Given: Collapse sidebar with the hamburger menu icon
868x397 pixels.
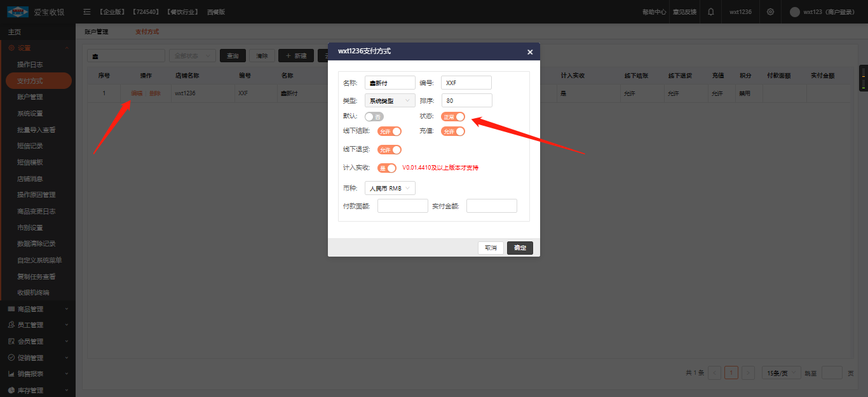Looking at the screenshot, I should pyautogui.click(x=87, y=12).
